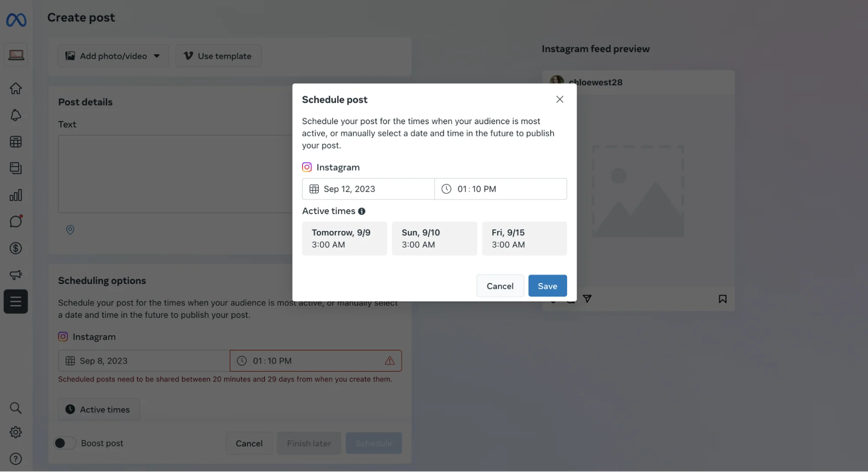Click the Sep 12 2023 date input field
This screenshot has height=472, width=868.
368,188
